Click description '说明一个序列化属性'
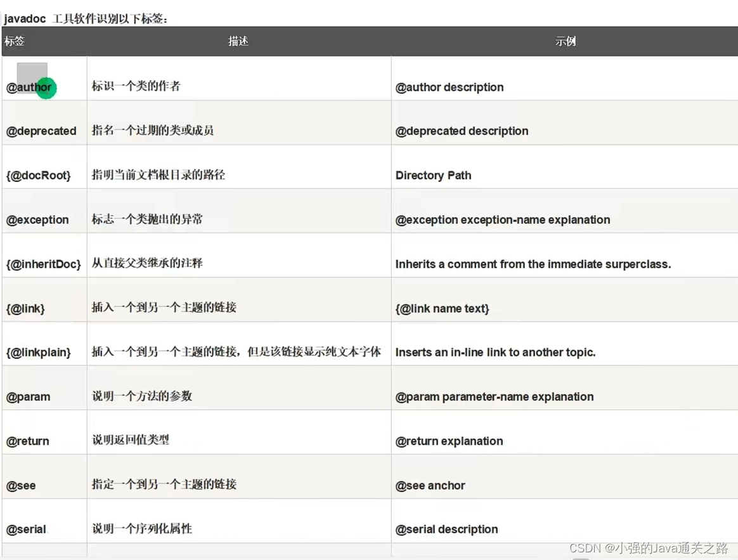Screen dimensions: 738x560 pyautogui.click(x=141, y=528)
